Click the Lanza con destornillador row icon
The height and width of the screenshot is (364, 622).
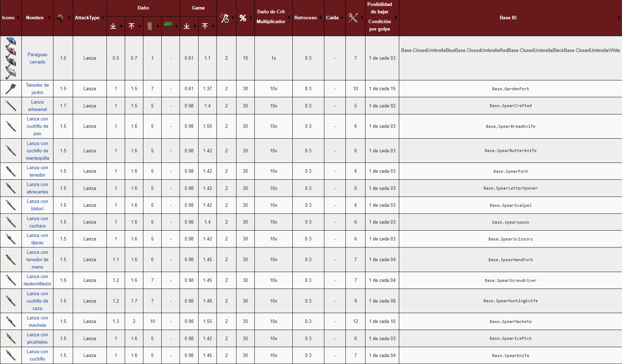(11, 280)
